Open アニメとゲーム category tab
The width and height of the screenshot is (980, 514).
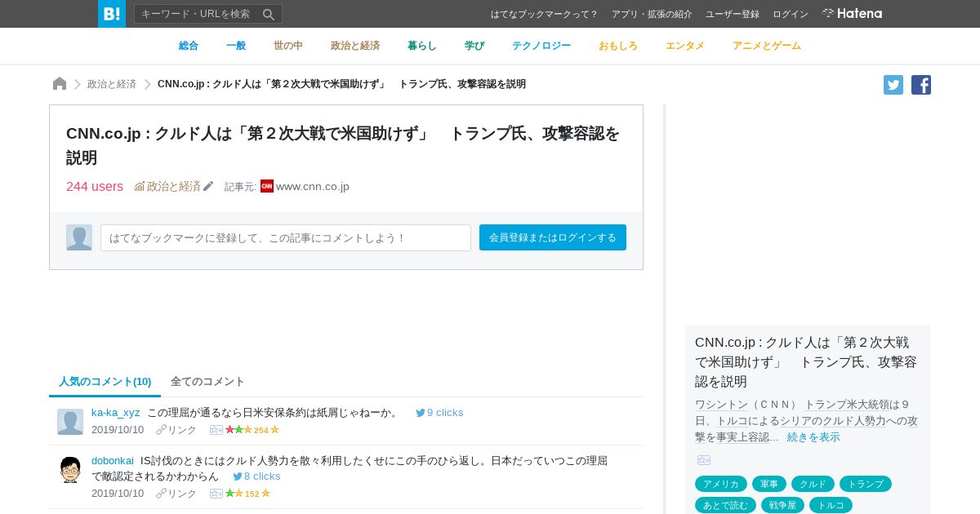767,46
